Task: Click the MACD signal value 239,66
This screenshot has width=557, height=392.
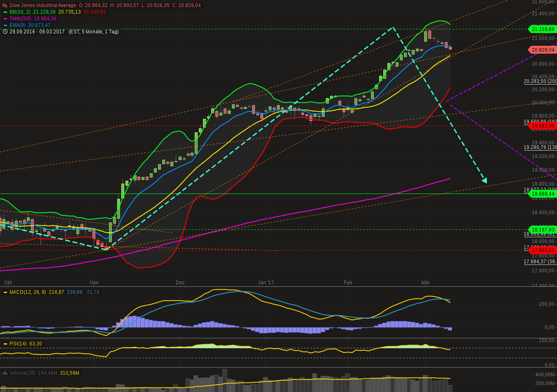Action: tap(75, 292)
